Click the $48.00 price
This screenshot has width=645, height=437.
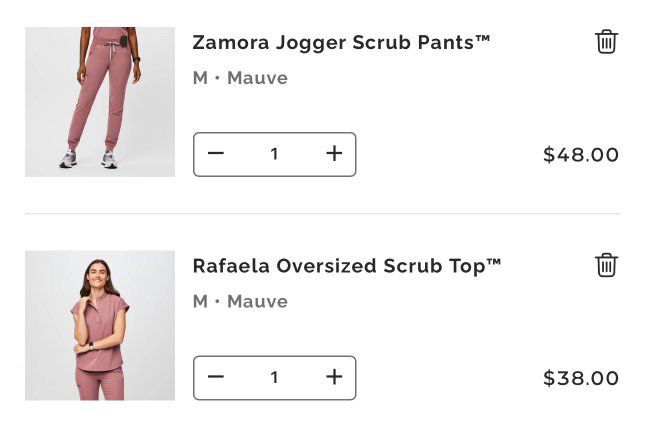[x=580, y=155]
